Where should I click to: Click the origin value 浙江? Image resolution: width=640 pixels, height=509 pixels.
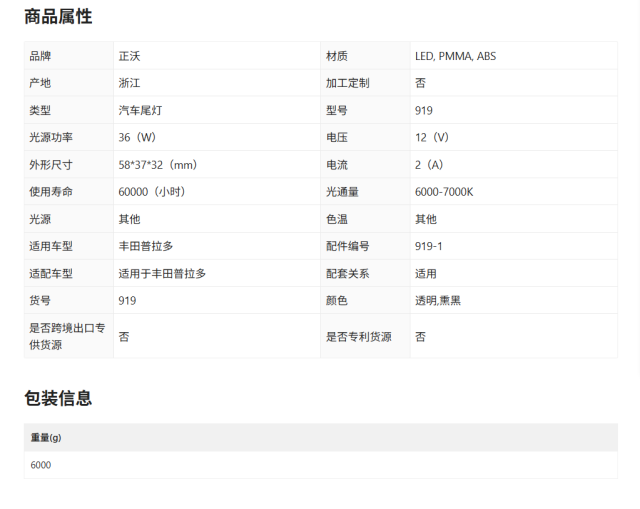[x=129, y=83]
